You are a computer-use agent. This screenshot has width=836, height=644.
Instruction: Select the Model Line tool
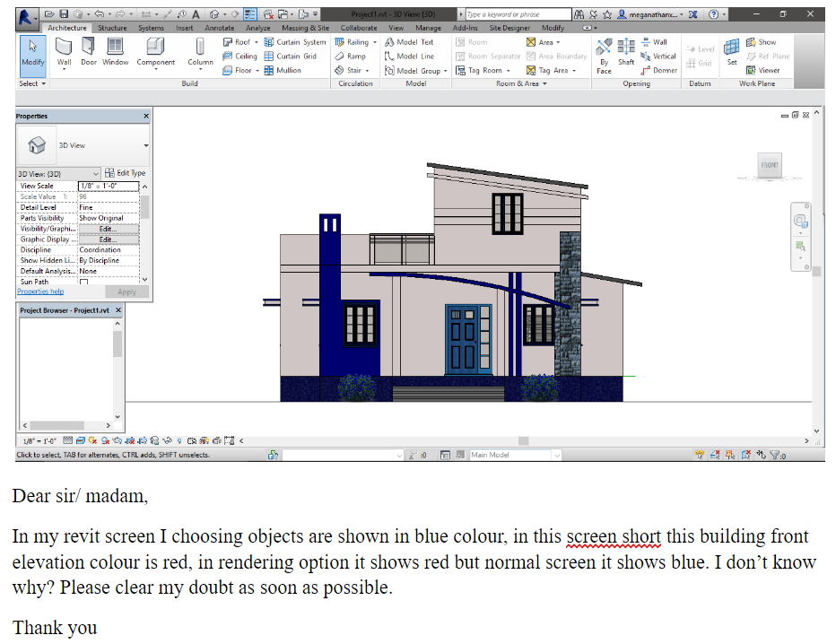pyautogui.click(x=409, y=56)
